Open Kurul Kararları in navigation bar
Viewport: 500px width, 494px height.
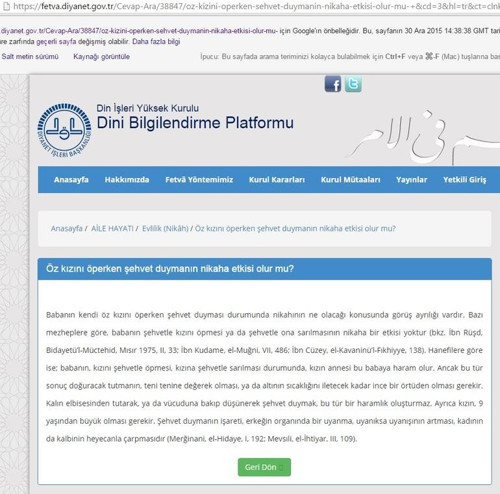(x=277, y=180)
